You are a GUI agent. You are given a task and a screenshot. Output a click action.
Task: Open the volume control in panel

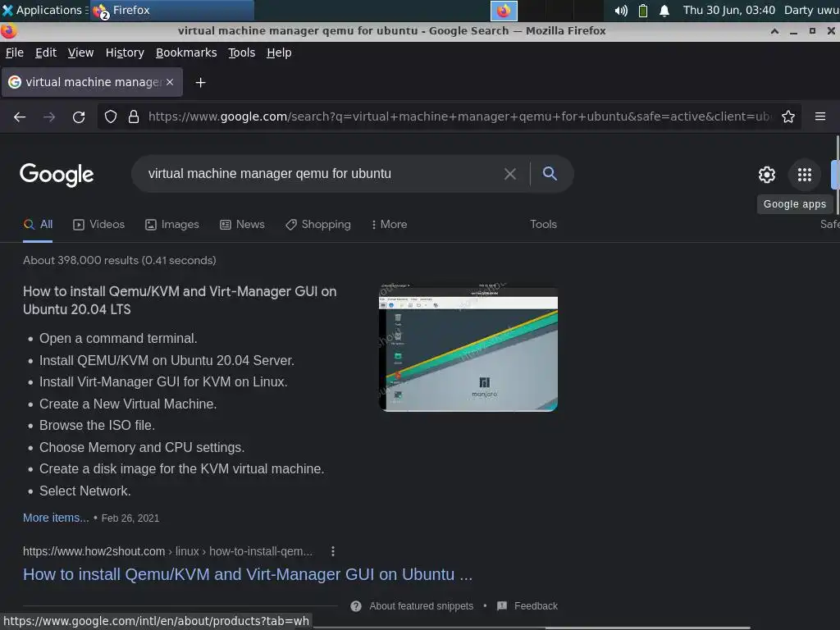[621, 11]
